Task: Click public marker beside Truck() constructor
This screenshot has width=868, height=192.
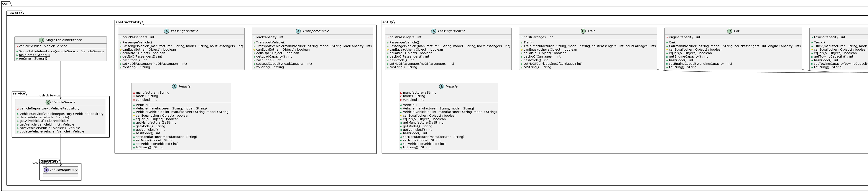Action: coord(812,43)
